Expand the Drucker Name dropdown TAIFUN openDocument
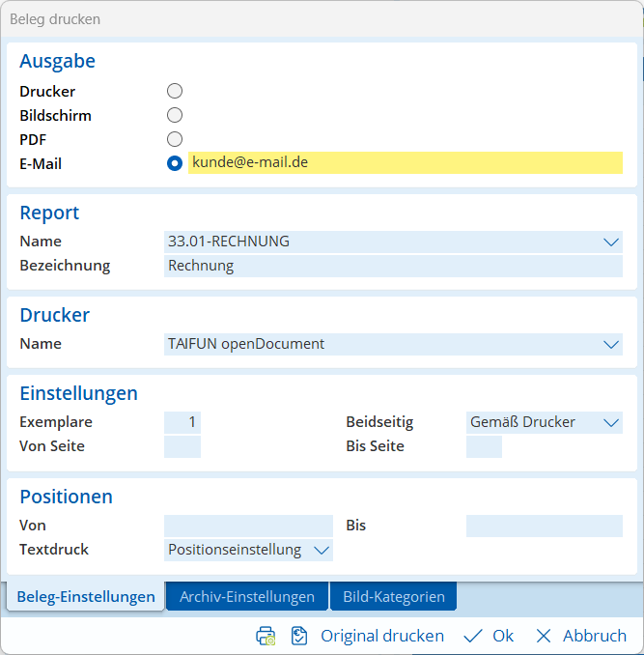This screenshot has height=655, width=644. 610,344
